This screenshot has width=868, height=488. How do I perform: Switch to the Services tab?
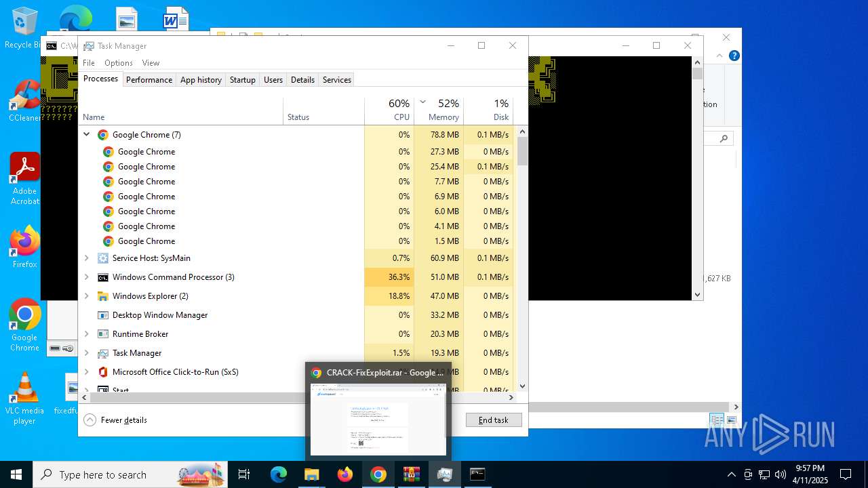[x=337, y=80]
